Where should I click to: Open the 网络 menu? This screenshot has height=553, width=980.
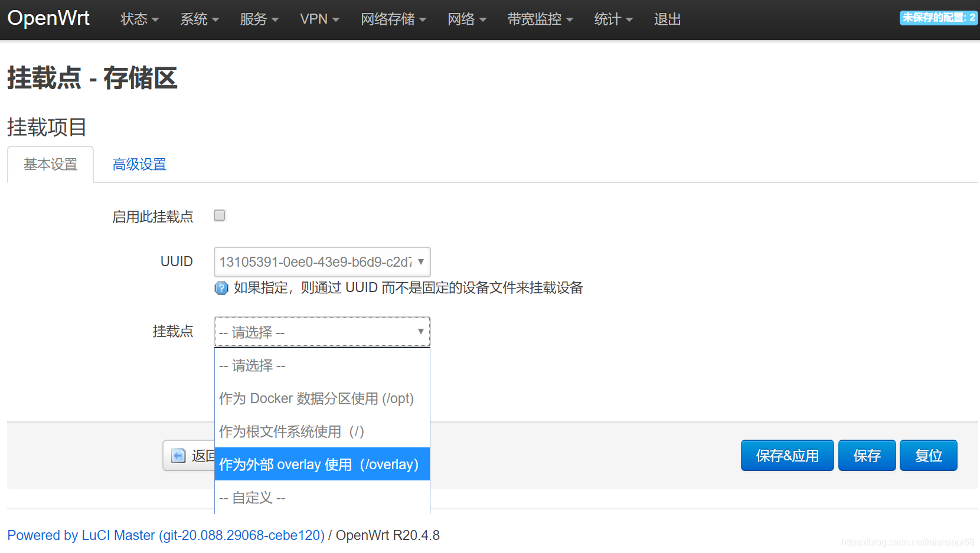[467, 19]
